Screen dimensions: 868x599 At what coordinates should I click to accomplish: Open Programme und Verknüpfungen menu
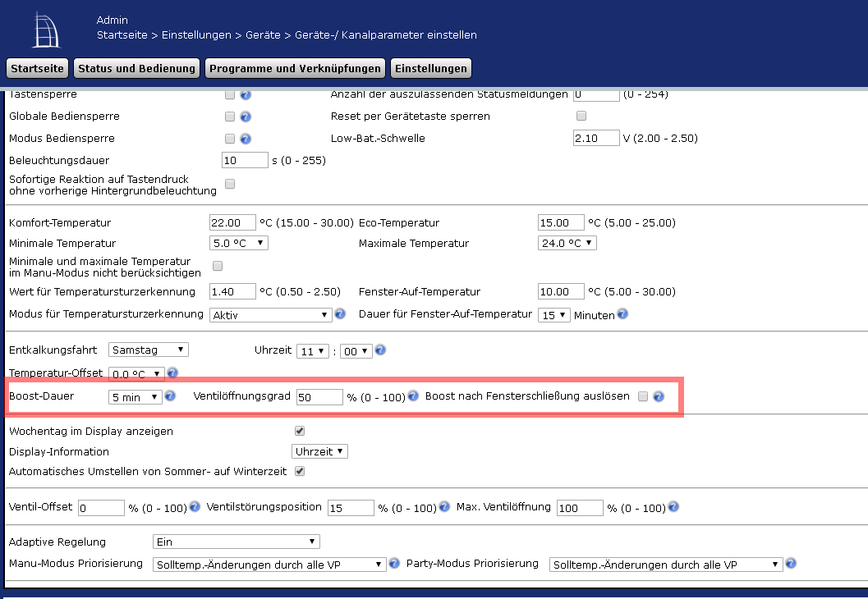295,69
